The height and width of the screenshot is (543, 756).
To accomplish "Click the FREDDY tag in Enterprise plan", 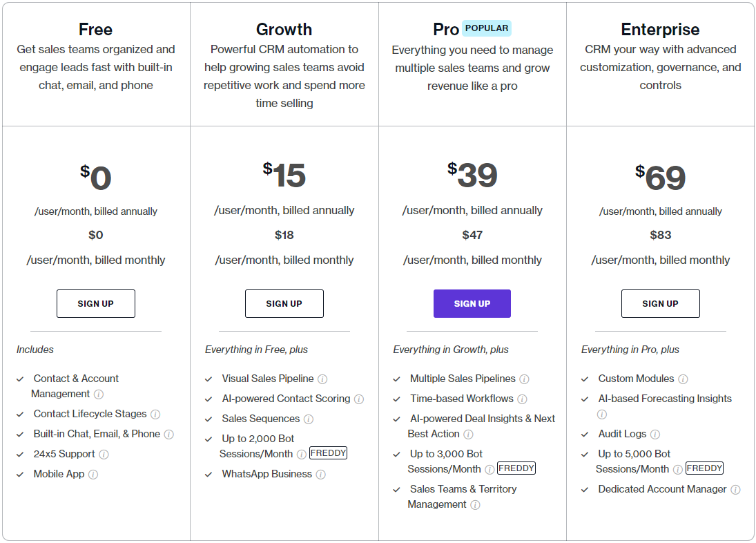I will pos(704,468).
